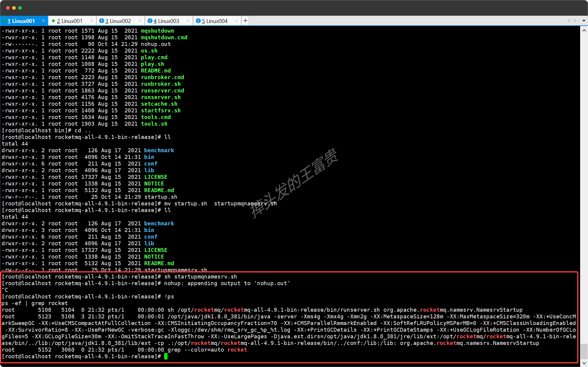
Task: Click the os.sh file name
Action: point(149,51)
